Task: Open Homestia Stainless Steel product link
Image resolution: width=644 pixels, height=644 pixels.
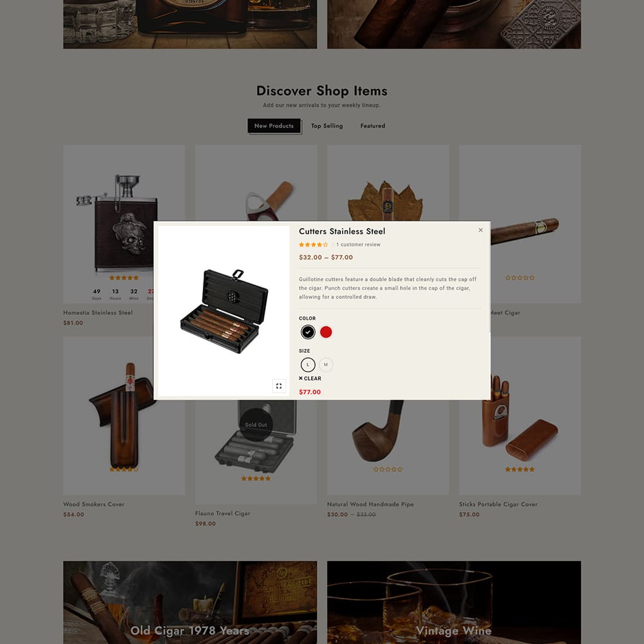Action: [x=98, y=312]
